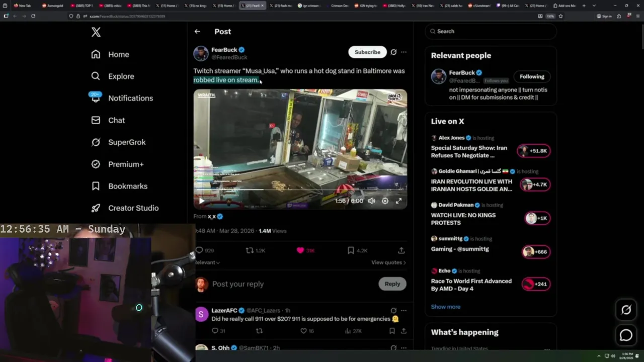The height and width of the screenshot is (362, 644).
Task: Expand the Relevant replies sort dropdown
Action: pos(207,262)
